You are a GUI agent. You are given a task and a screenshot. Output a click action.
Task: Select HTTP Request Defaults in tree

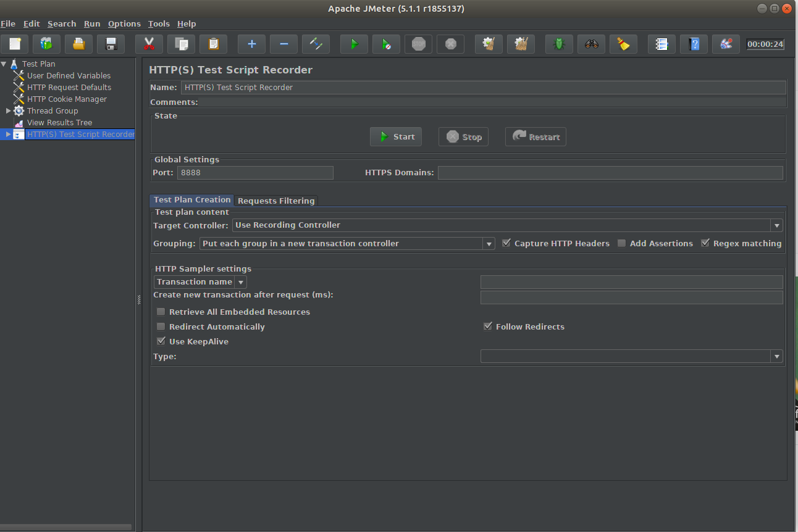pyautogui.click(x=69, y=87)
